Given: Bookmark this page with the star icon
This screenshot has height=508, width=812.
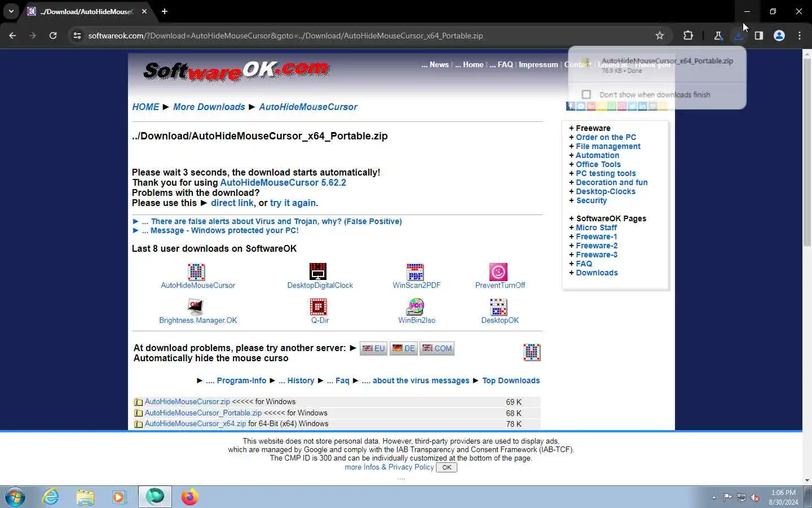Looking at the screenshot, I should [660, 36].
